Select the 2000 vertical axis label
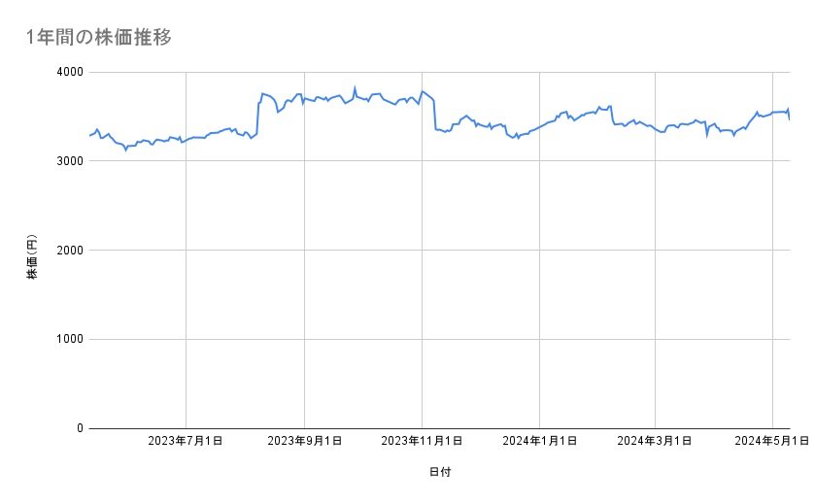The image size is (815, 504). 69,251
